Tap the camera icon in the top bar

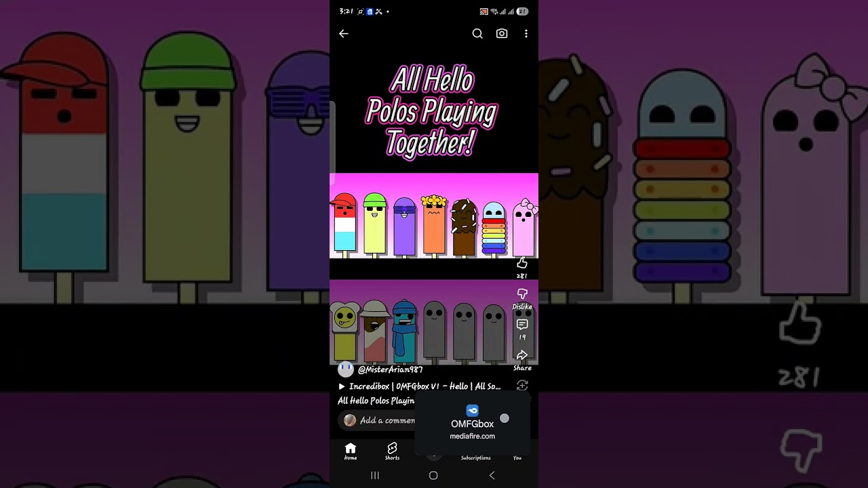click(x=502, y=34)
